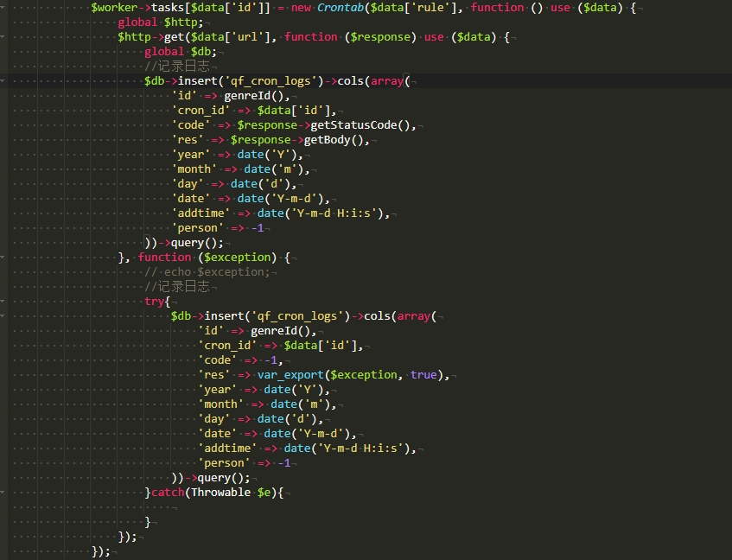Fold the try{ block using its gutter arrow
Viewport: 732px width, 560px height.
[3, 301]
